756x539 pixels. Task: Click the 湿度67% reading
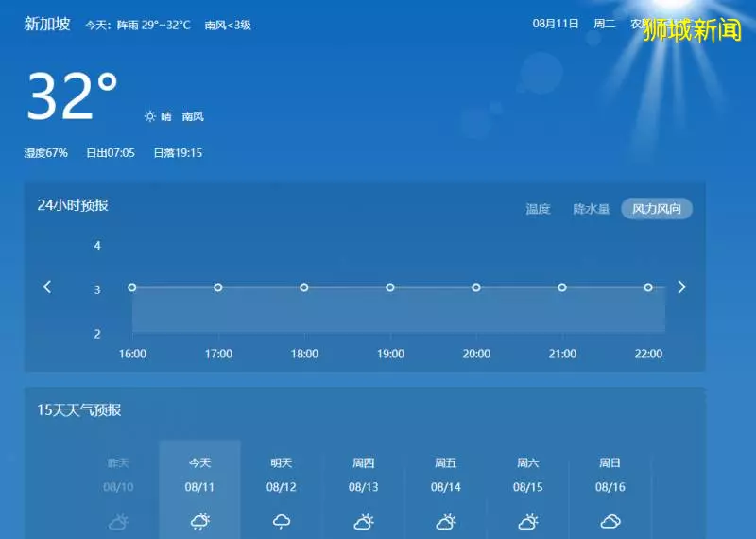pyautogui.click(x=45, y=153)
